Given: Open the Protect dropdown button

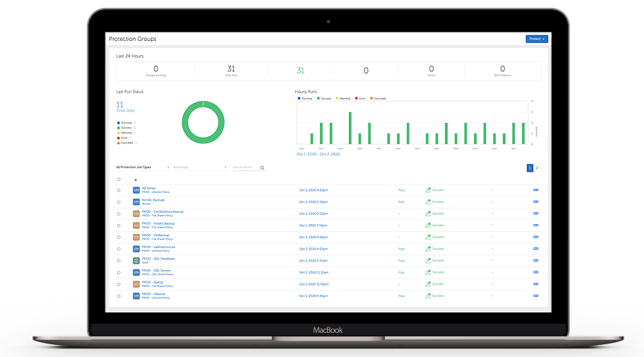Looking at the screenshot, I should 537,39.
